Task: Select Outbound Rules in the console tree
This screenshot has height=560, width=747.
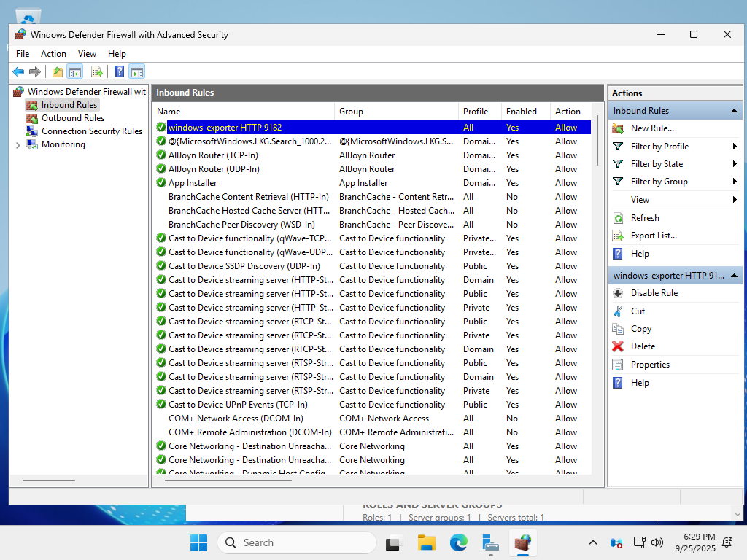Action: pyautogui.click(x=72, y=118)
